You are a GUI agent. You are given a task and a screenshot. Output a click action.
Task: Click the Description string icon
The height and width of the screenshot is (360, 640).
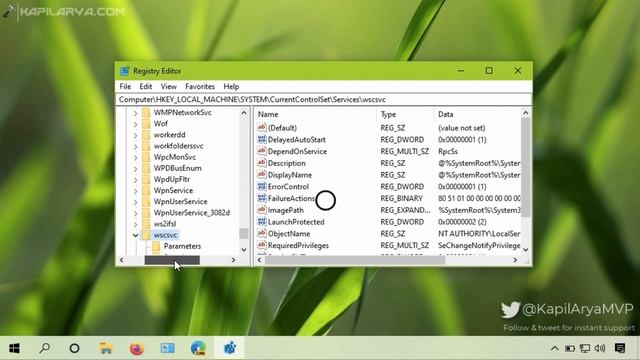262,163
